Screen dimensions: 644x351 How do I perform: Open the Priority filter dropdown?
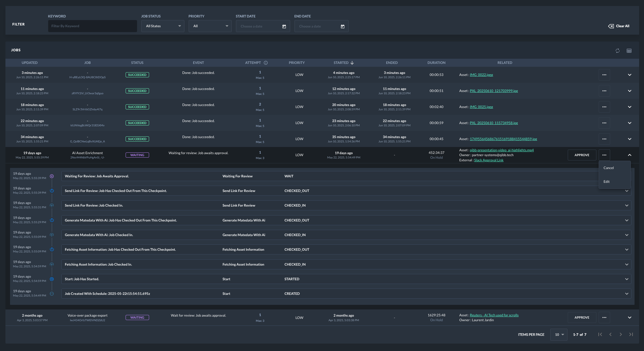pos(210,26)
